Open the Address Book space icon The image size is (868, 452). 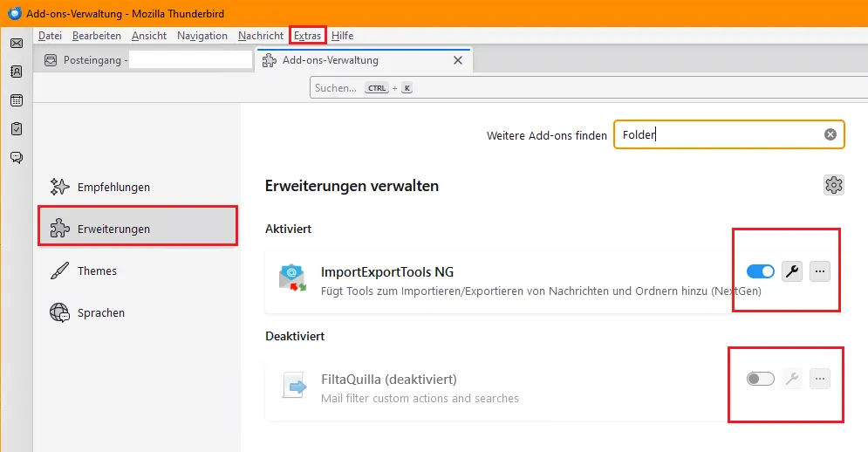point(17,72)
